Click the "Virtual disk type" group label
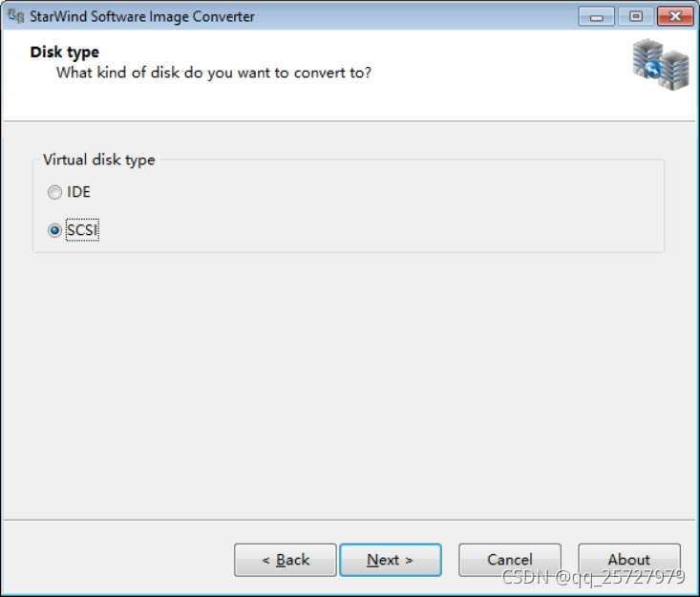This screenshot has width=700, height=597. tap(98, 160)
